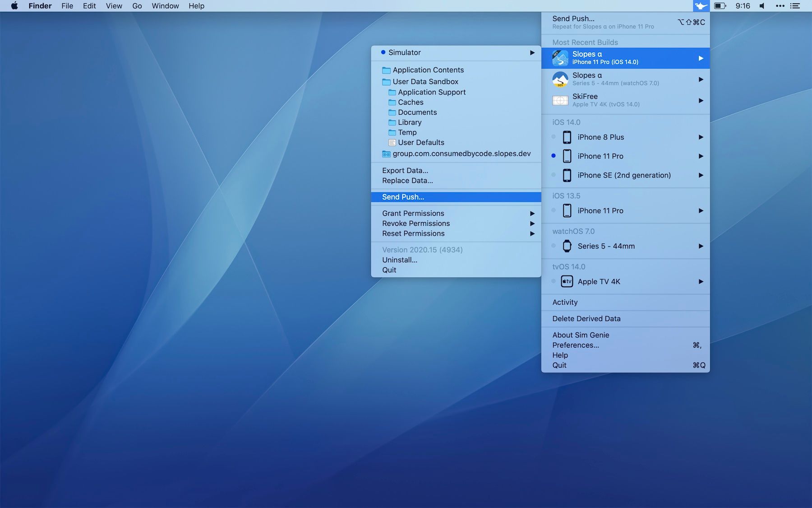The width and height of the screenshot is (812, 508).
Task: Click the Temp folder icon
Action: click(392, 132)
